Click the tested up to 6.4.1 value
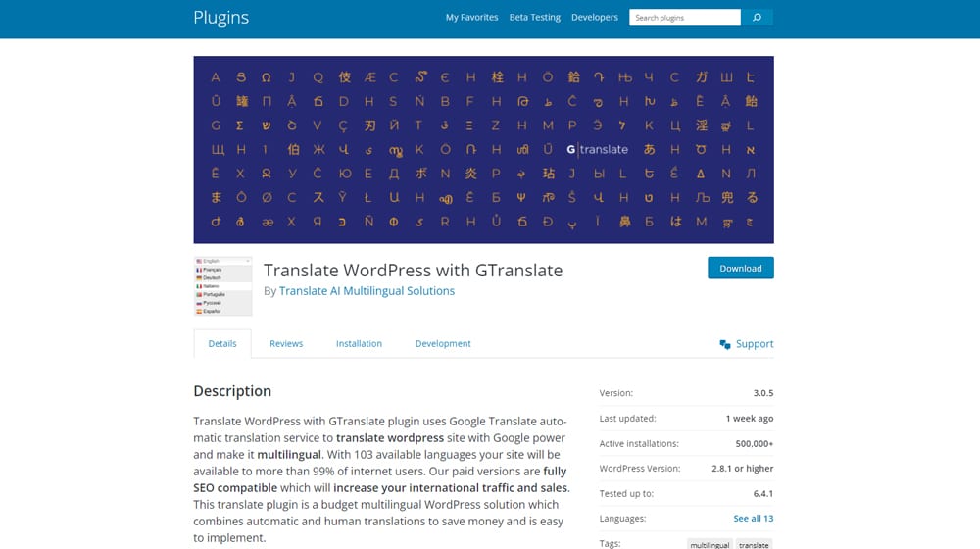 763,493
